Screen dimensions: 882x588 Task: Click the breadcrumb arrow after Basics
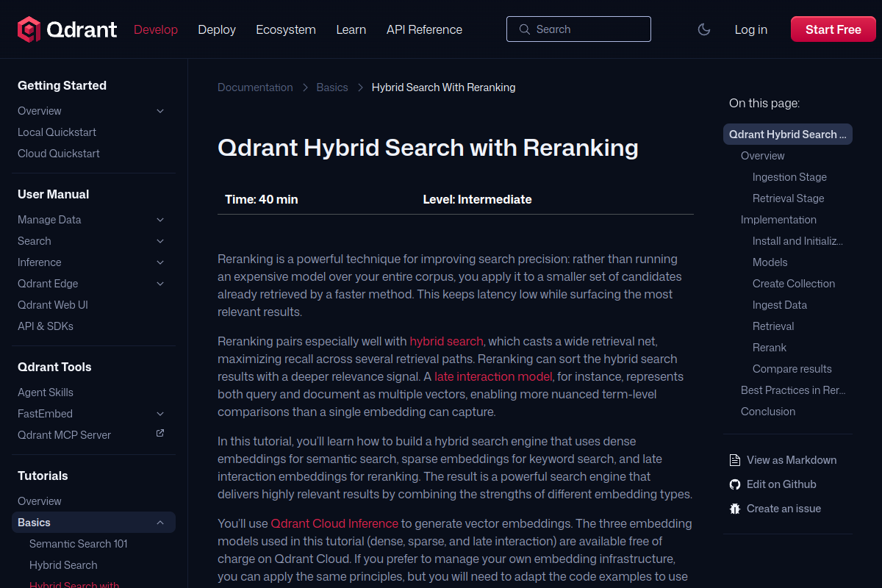pos(360,87)
